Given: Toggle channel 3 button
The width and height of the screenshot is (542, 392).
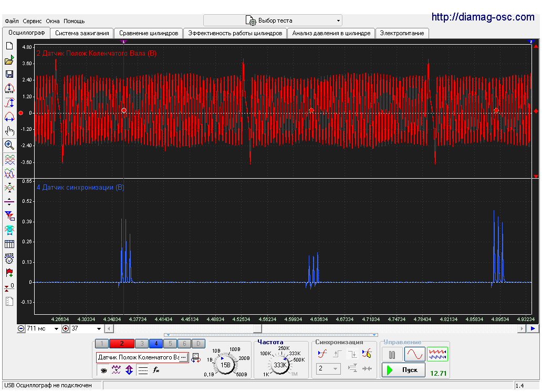Looking at the screenshot, I should [x=142, y=344].
